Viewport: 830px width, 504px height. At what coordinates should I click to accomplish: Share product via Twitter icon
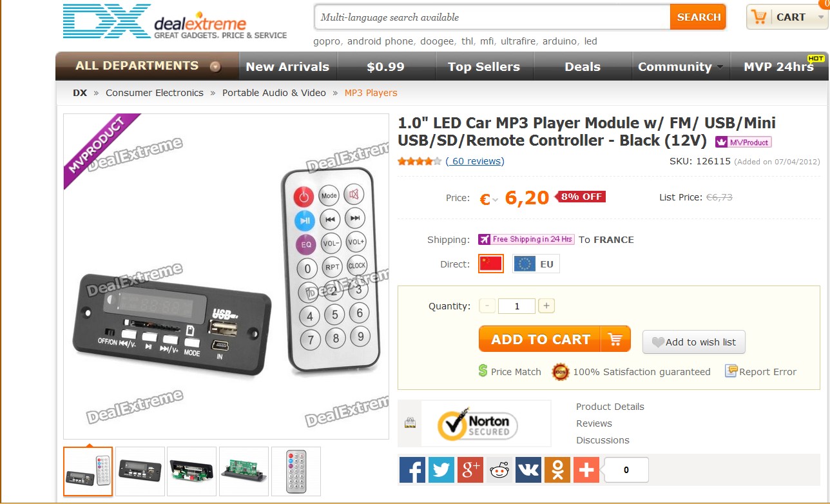coord(441,470)
